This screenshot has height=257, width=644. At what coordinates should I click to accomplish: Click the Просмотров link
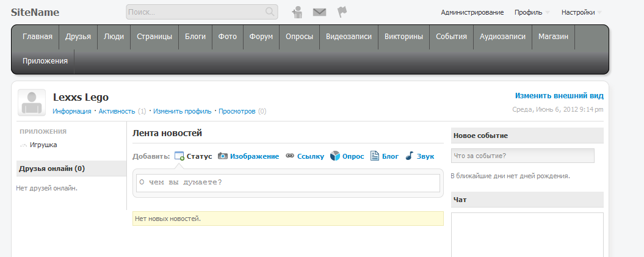tap(237, 111)
